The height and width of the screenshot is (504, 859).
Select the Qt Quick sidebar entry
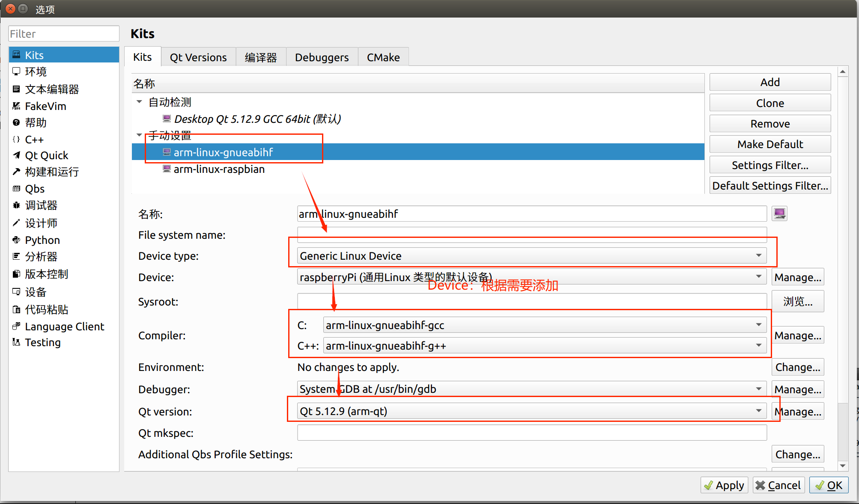point(46,155)
